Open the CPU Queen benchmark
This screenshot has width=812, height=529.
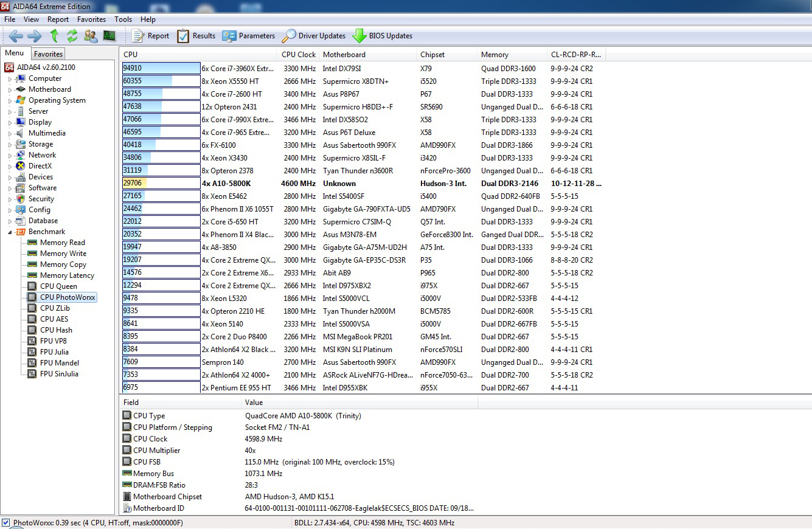pyautogui.click(x=59, y=286)
